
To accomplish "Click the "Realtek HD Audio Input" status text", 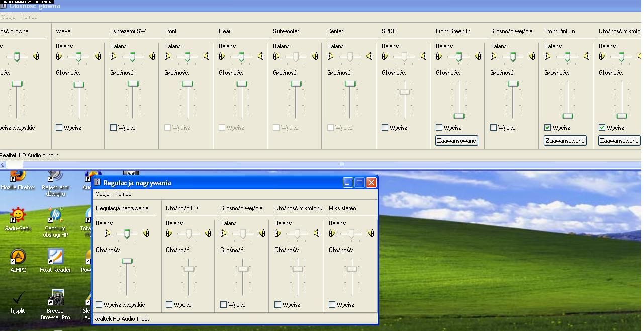I will point(121,319).
